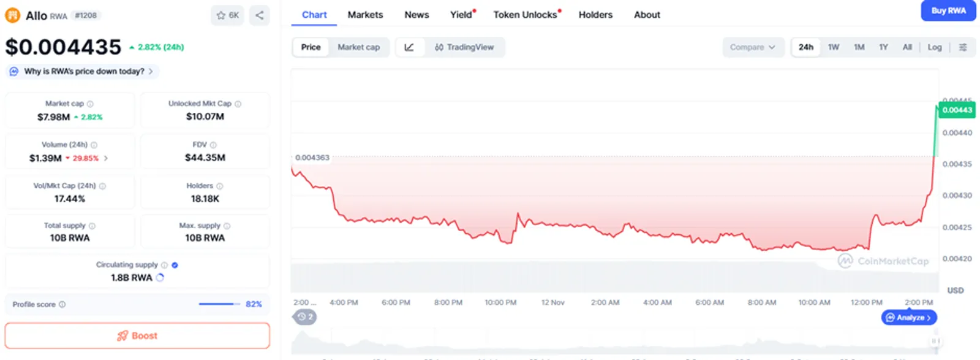Click the 17.44% Vol/Mkt Cap value
Screen dimensions: 980x360
[70, 199]
